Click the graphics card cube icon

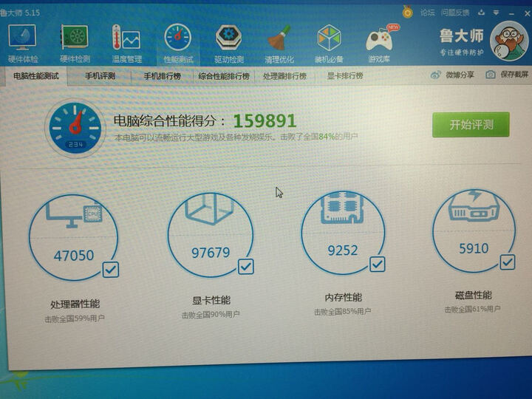pyautogui.click(x=210, y=208)
